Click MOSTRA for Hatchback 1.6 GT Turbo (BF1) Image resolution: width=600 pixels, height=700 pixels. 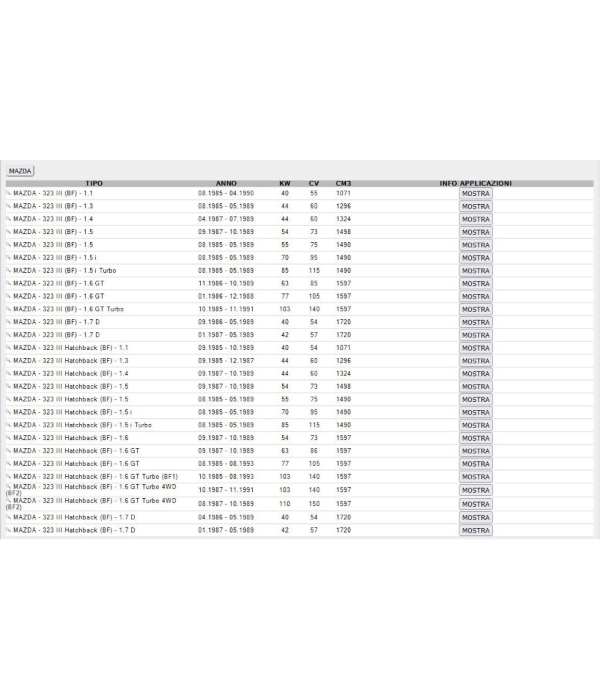pos(475,477)
